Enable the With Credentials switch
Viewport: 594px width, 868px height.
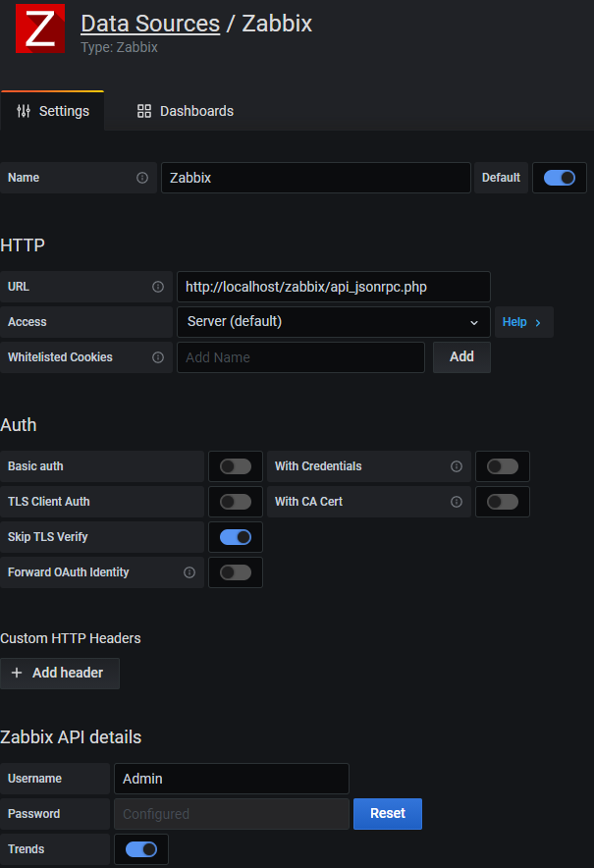point(503,466)
